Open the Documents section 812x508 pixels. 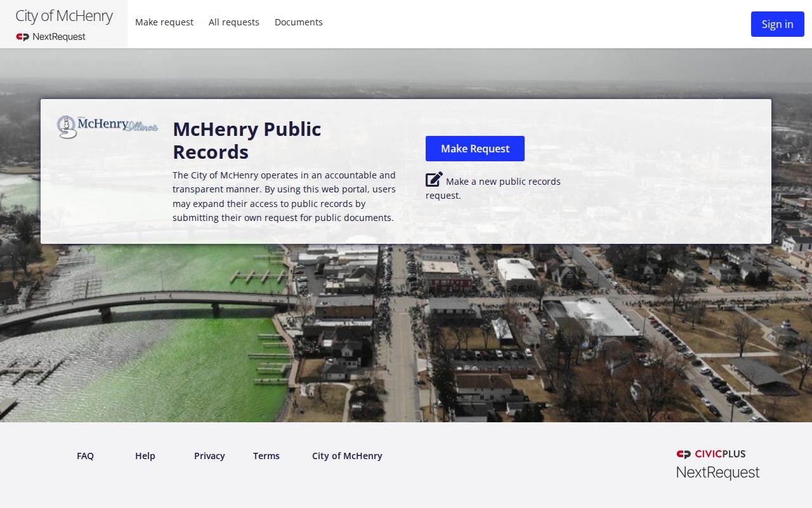tap(299, 22)
